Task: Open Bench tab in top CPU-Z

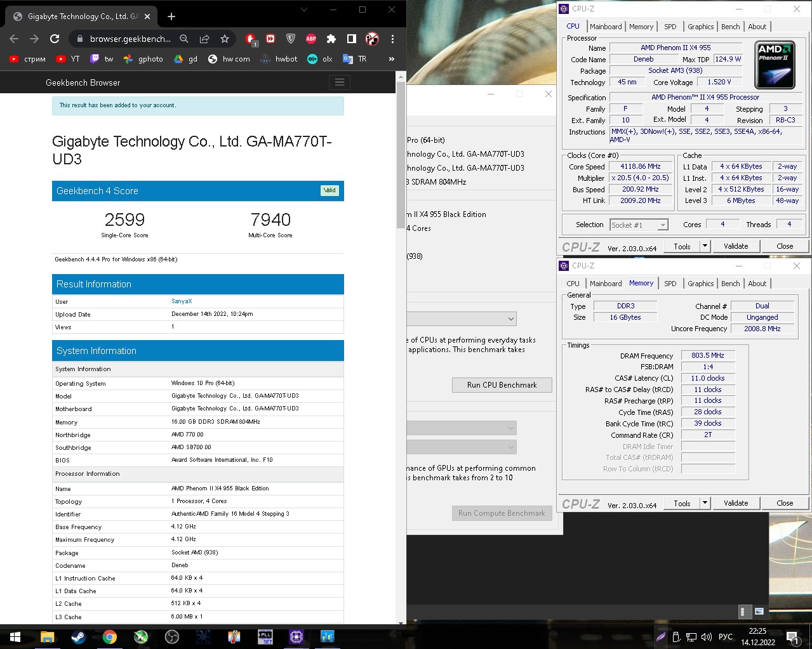Action: tap(731, 27)
